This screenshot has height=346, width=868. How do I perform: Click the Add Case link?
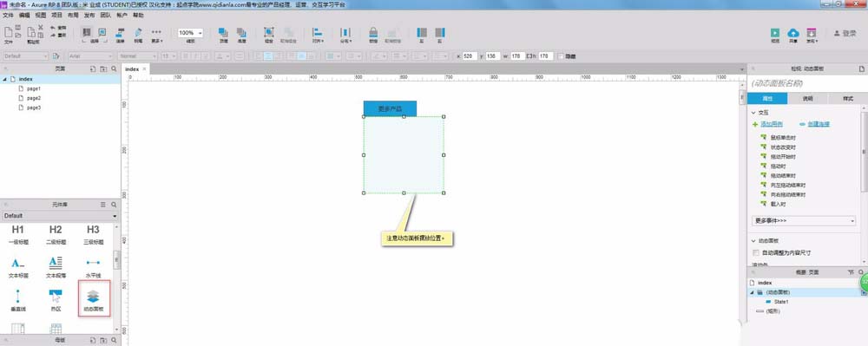[x=772, y=124]
